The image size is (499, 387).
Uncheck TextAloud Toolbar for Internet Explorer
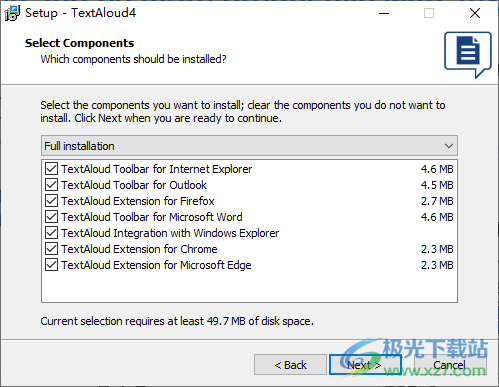click(51, 169)
